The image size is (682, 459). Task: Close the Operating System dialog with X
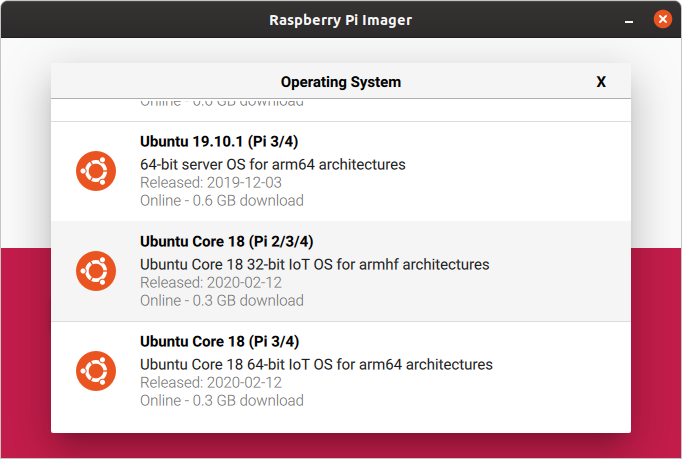601,82
